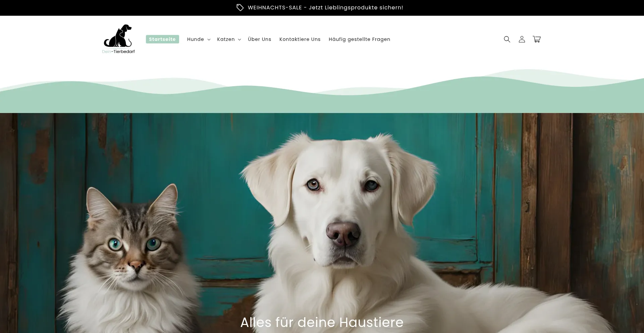Open the Hunde menu label
Viewport: 644px width, 333px height.
(x=195, y=39)
